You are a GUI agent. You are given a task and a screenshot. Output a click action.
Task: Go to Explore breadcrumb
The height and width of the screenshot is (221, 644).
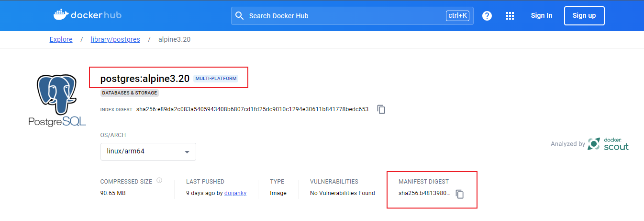coord(61,39)
